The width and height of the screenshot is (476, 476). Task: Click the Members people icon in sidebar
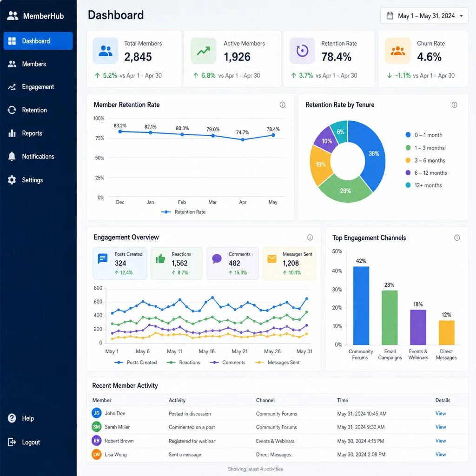pyautogui.click(x=12, y=64)
